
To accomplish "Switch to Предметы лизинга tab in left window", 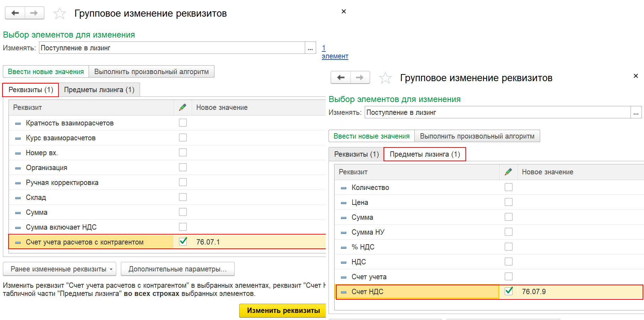I will coord(99,90).
